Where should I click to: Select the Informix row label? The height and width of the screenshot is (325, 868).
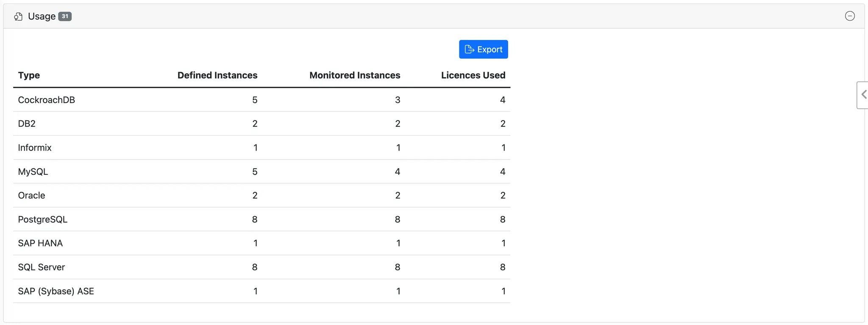pyautogui.click(x=35, y=148)
